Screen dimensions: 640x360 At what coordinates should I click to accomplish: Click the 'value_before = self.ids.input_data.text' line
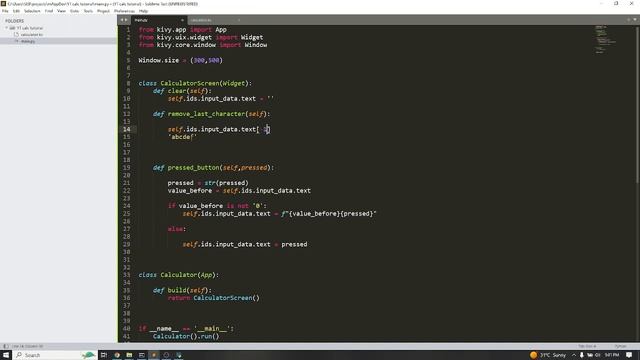pos(239,191)
